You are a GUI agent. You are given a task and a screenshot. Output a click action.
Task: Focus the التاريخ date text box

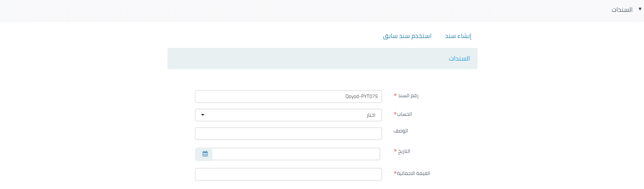click(296, 154)
